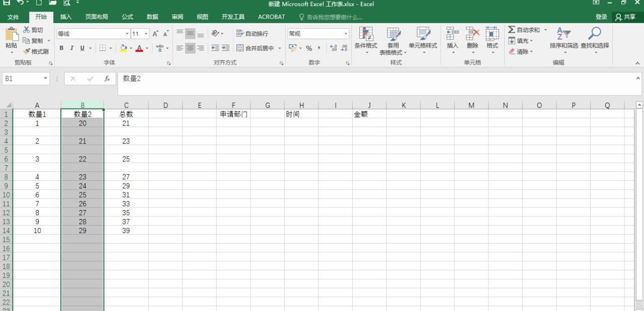Click the insert function fx button
Image resolution: width=644 pixels, height=311 pixels.
(x=107, y=79)
